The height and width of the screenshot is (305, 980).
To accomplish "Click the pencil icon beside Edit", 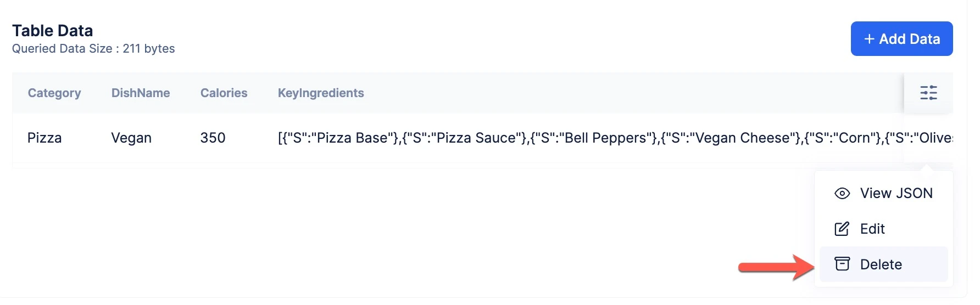I will click(842, 229).
